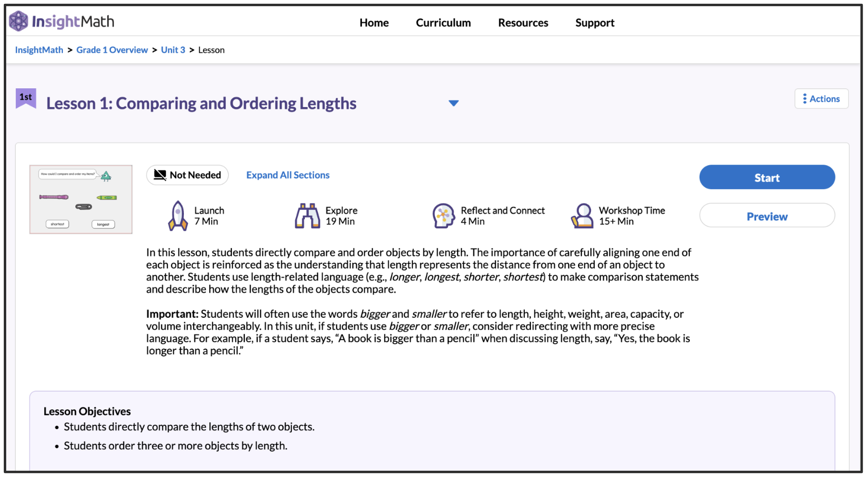Screen dimensions: 868x479
Task: Select Support in the top navigation
Action: [x=594, y=23]
